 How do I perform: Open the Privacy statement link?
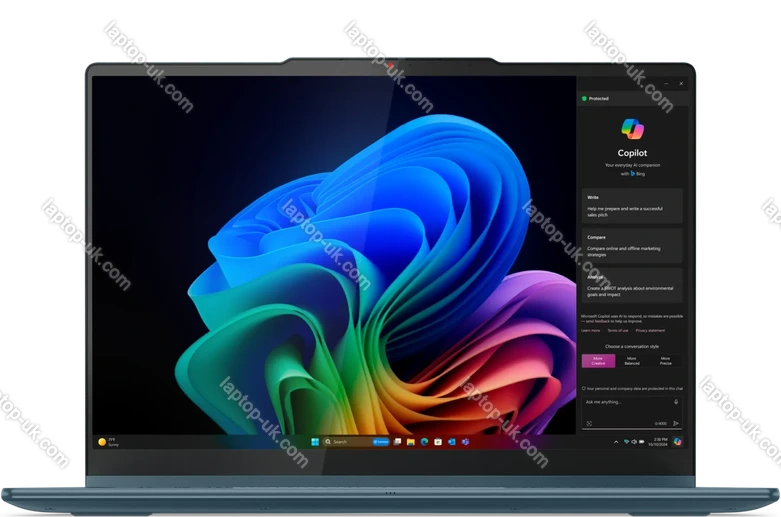(650, 330)
